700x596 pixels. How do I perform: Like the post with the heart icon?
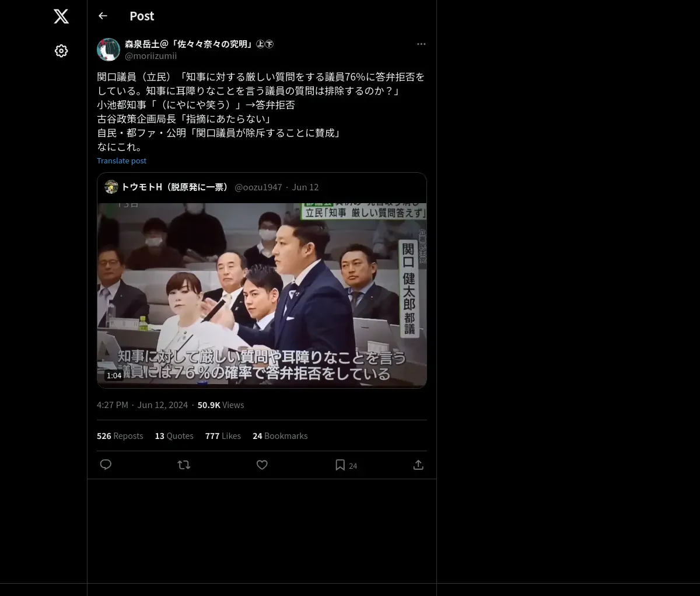pyautogui.click(x=262, y=465)
